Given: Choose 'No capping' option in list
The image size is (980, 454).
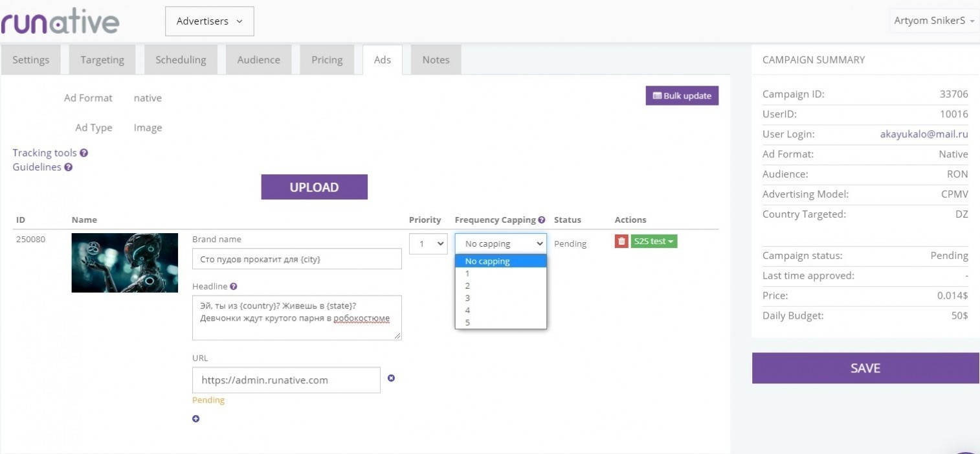Looking at the screenshot, I should coord(501,262).
